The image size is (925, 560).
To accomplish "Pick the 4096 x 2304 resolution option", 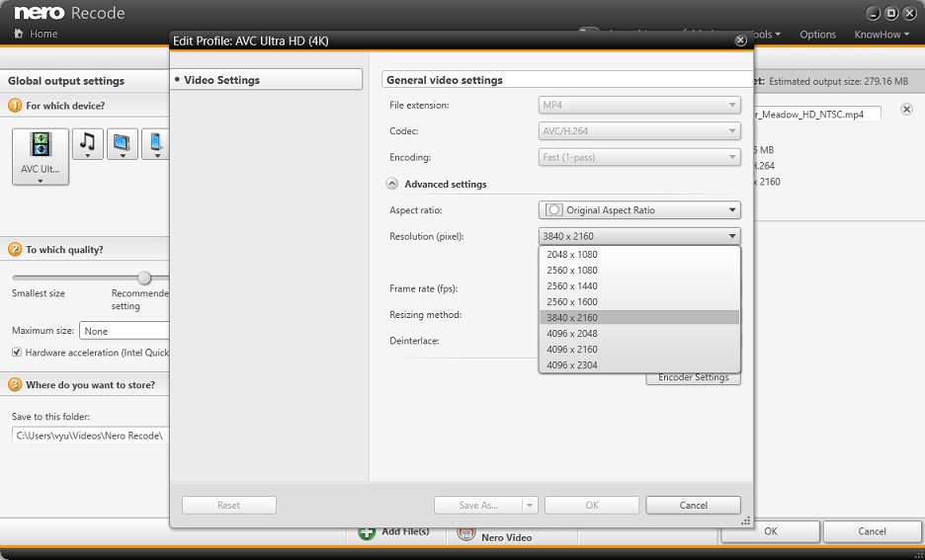I will coord(572,364).
